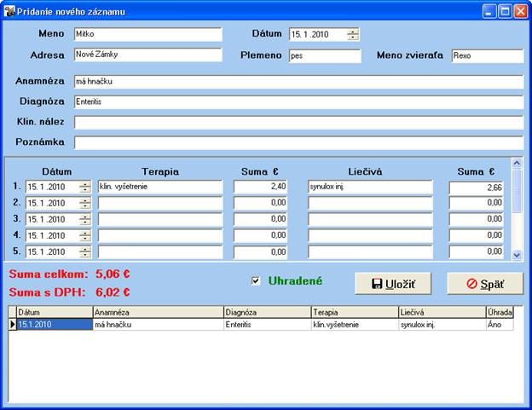Select grid cell 'Áno'
This screenshot has width=532, height=410.
coord(500,325)
